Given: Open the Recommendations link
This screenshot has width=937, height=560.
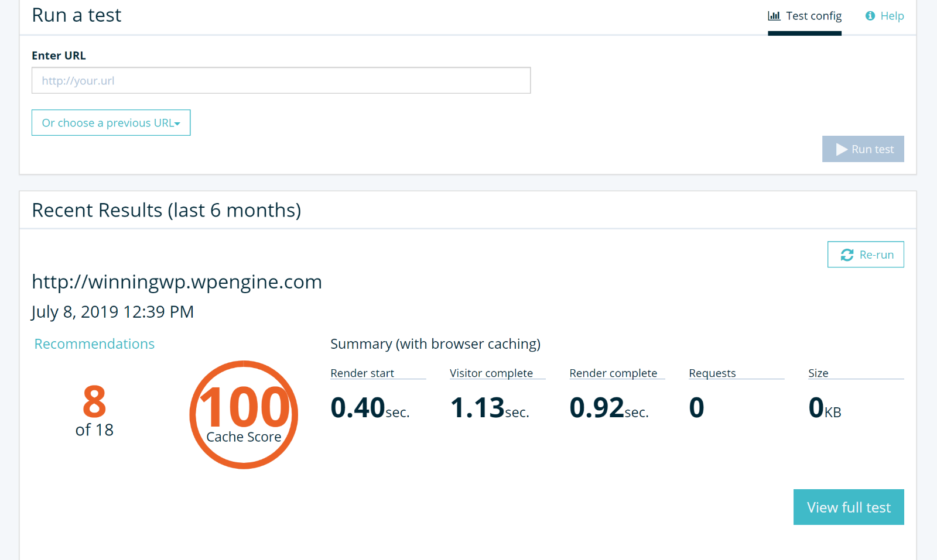Looking at the screenshot, I should click(94, 343).
